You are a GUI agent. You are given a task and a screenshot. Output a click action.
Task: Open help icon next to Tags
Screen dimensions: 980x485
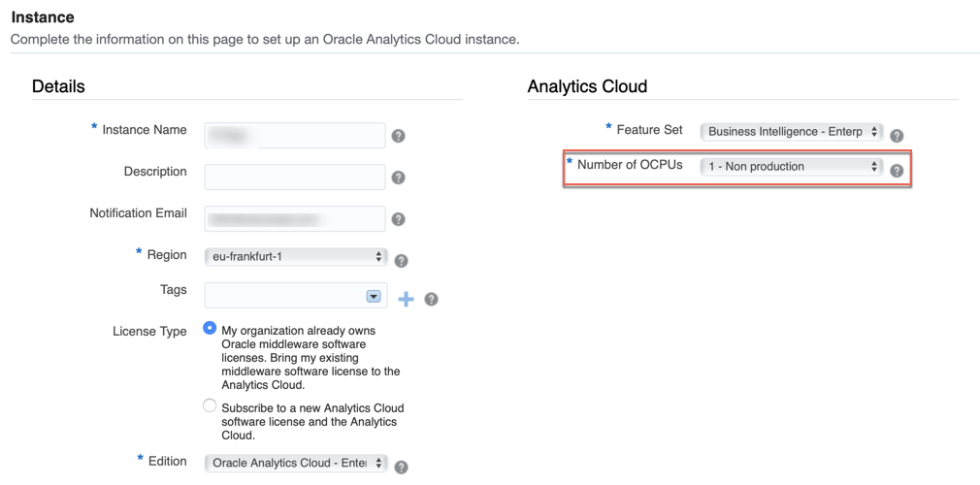coord(431,299)
